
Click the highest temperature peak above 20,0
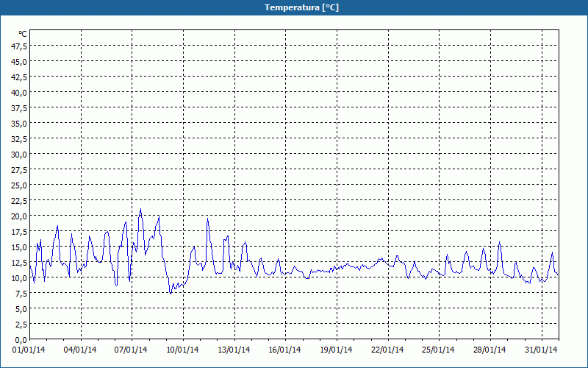[x=140, y=209]
